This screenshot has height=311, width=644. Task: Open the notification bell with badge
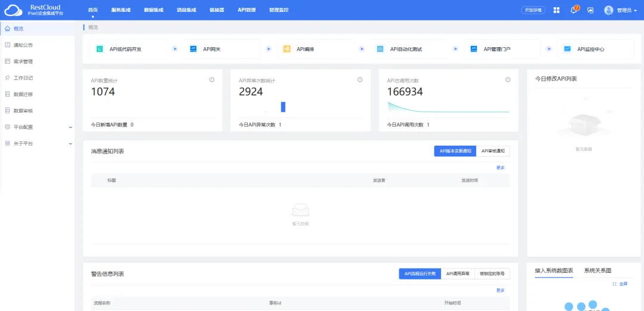click(x=574, y=10)
